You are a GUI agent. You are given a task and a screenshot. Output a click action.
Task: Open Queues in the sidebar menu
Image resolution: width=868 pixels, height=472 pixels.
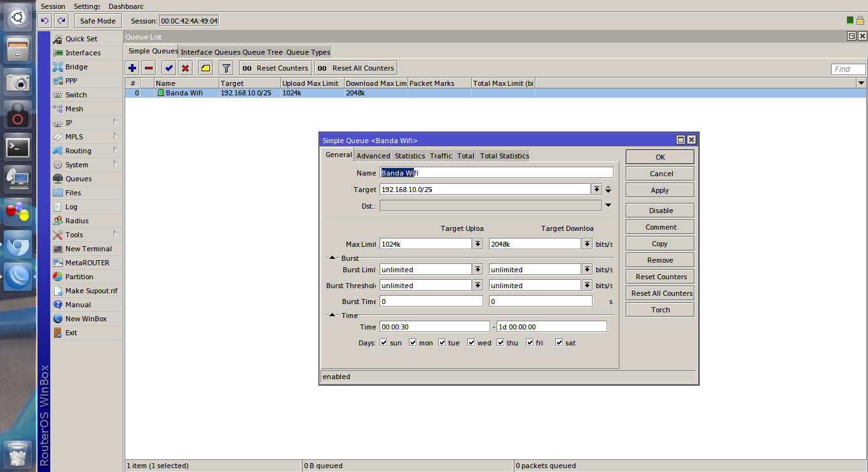click(78, 179)
